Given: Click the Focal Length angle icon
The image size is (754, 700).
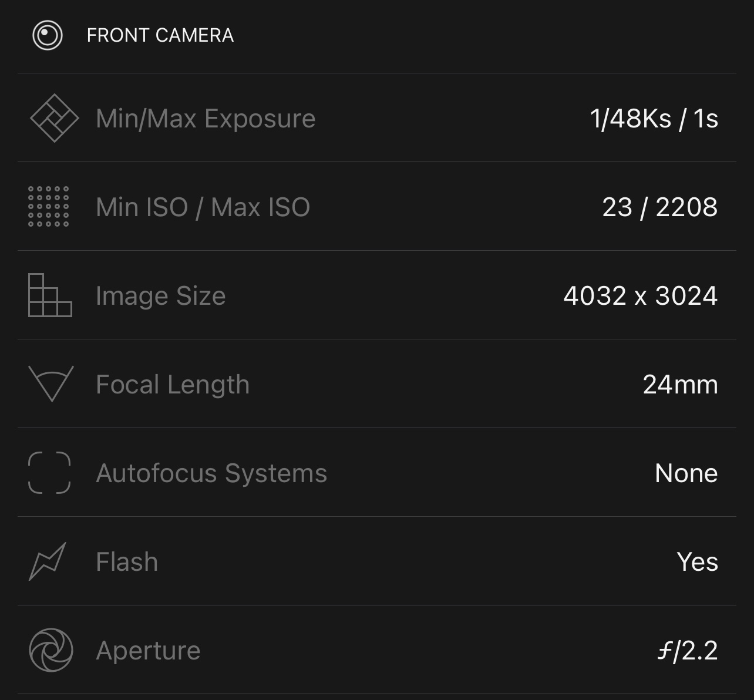Looking at the screenshot, I should (51, 384).
